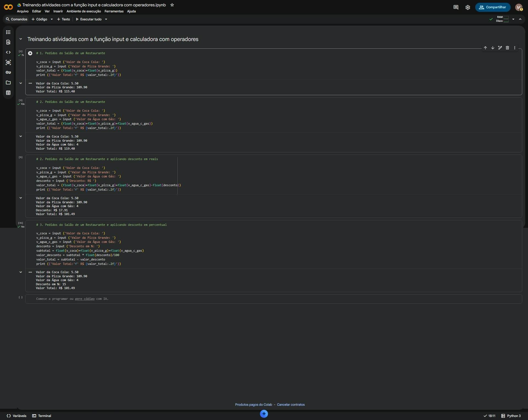This screenshot has width=528, height=420.
Task: Open the Executar tudo dropdown arrow
Action: [x=106, y=19]
